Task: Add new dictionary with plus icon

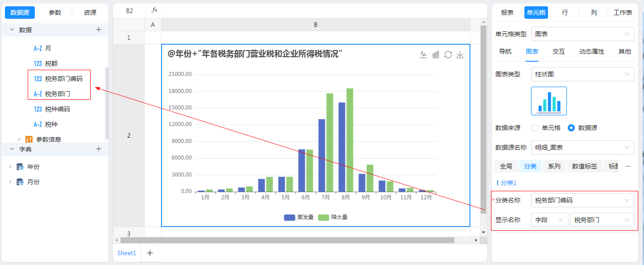Action: click(99, 149)
